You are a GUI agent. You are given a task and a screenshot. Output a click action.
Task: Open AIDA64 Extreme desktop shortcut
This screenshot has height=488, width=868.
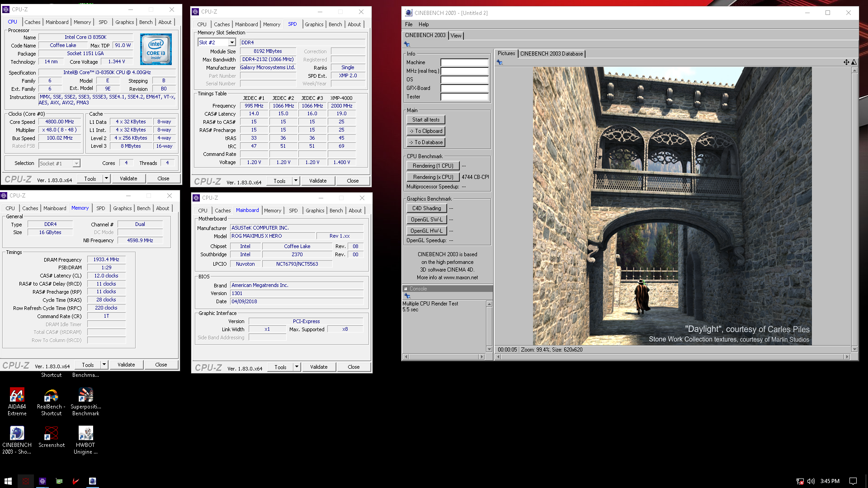pyautogui.click(x=17, y=401)
